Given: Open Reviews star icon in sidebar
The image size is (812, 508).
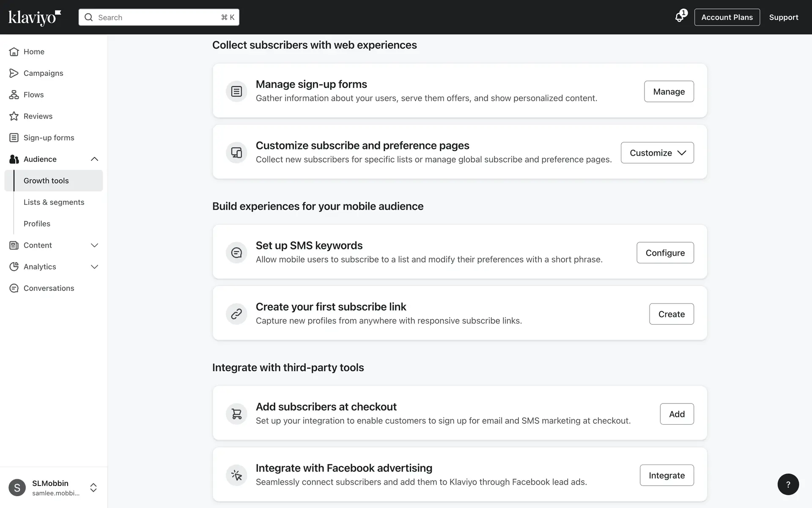Looking at the screenshot, I should pyautogui.click(x=14, y=116).
